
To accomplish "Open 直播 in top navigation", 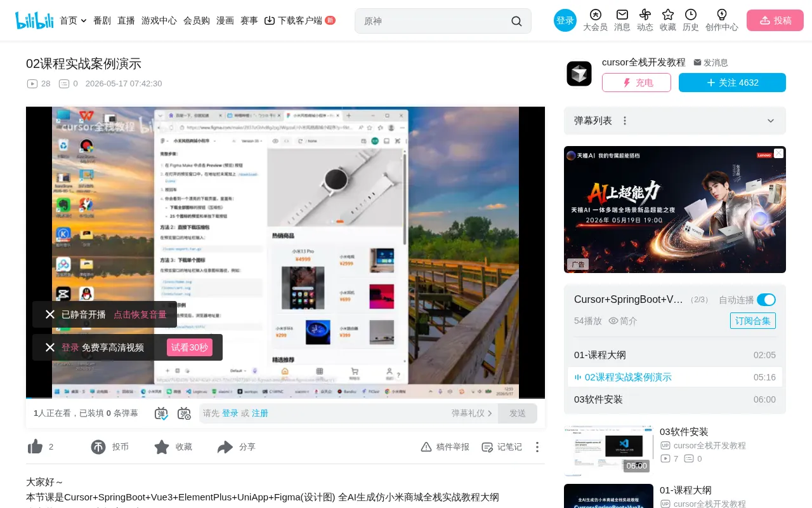I will click(x=126, y=20).
